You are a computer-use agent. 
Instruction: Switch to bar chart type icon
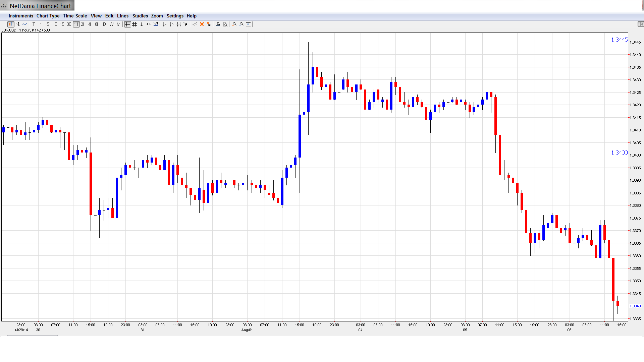point(18,24)
